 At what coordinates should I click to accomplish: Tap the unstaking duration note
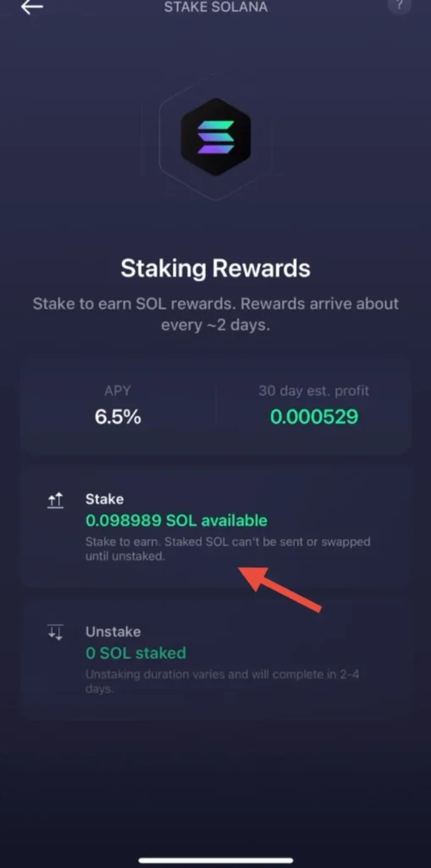tap(223, 682)
